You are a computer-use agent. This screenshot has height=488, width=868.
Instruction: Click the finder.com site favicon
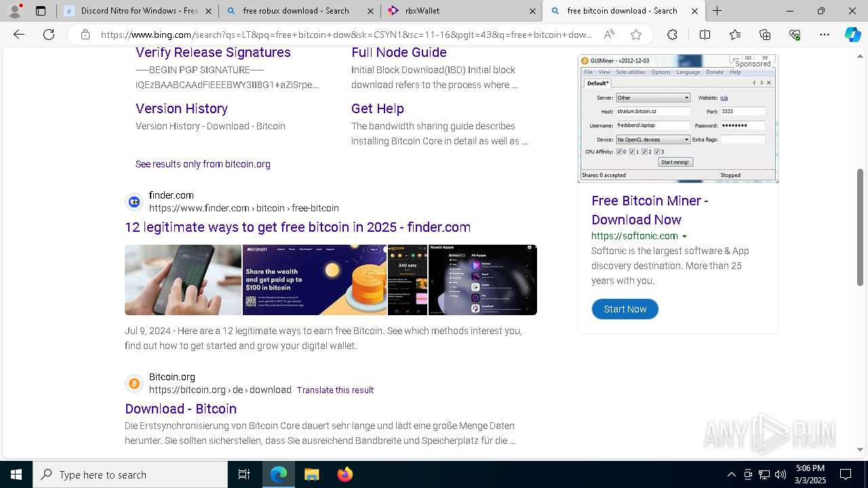pos(134,201)
